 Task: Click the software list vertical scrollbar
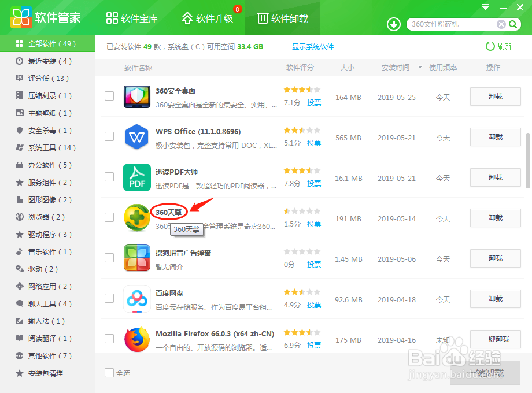pos(527,161)
